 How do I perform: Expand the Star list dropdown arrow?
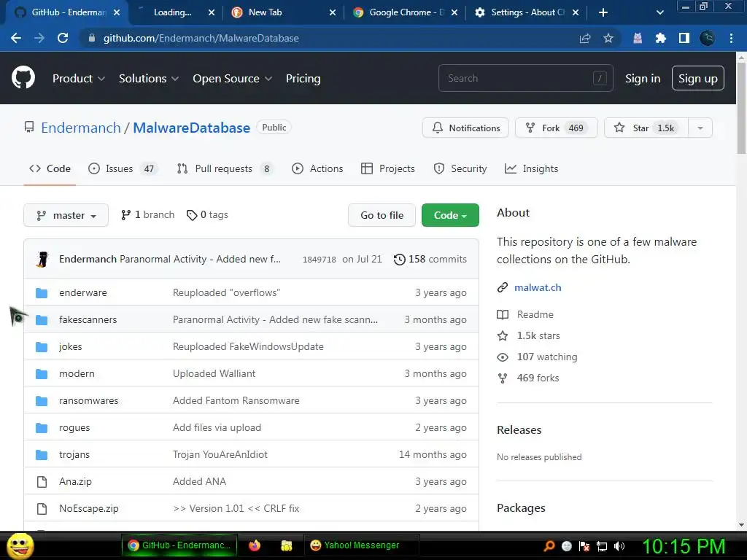click(x=700, y=128)
